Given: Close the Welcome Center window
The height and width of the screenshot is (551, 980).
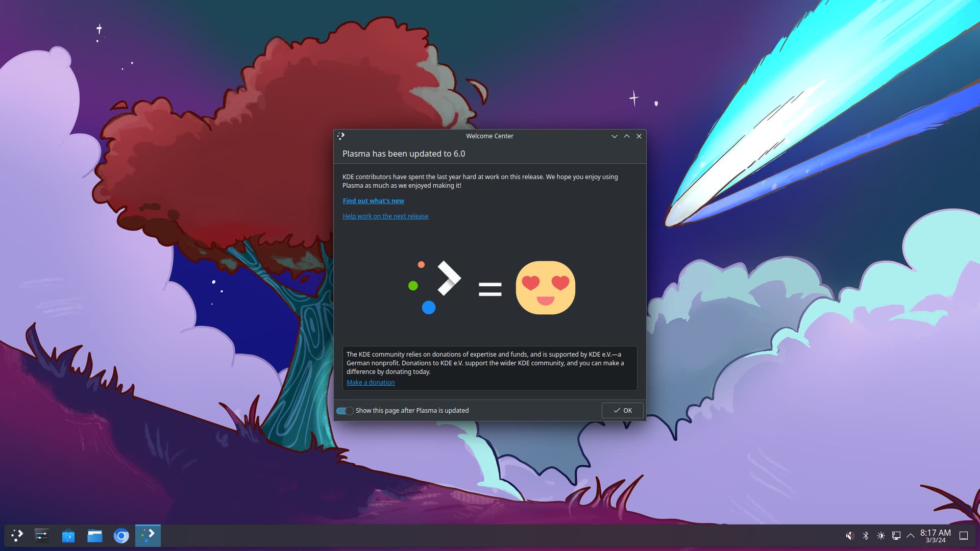Looking at the screenshot, I should tap(639, 136).
